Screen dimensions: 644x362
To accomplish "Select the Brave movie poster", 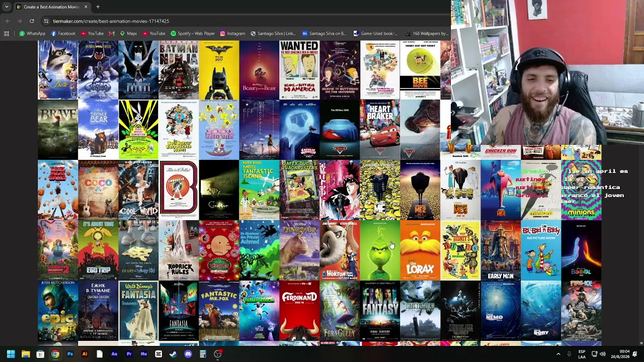I will 58,130.
